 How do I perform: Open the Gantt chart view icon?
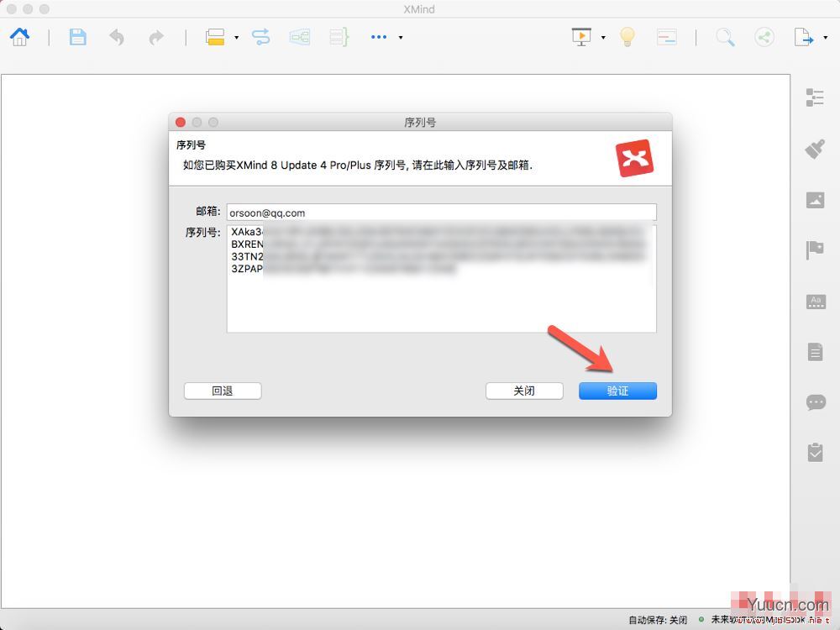(667, 37)
